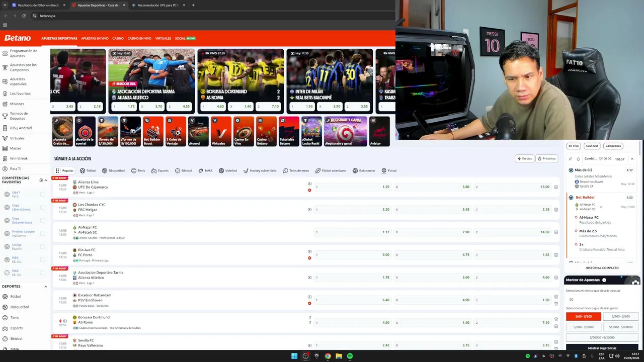This screenshot has width=644, height=362.
Task: Open the Para Ti profile icon
Action: coord(5,168)
